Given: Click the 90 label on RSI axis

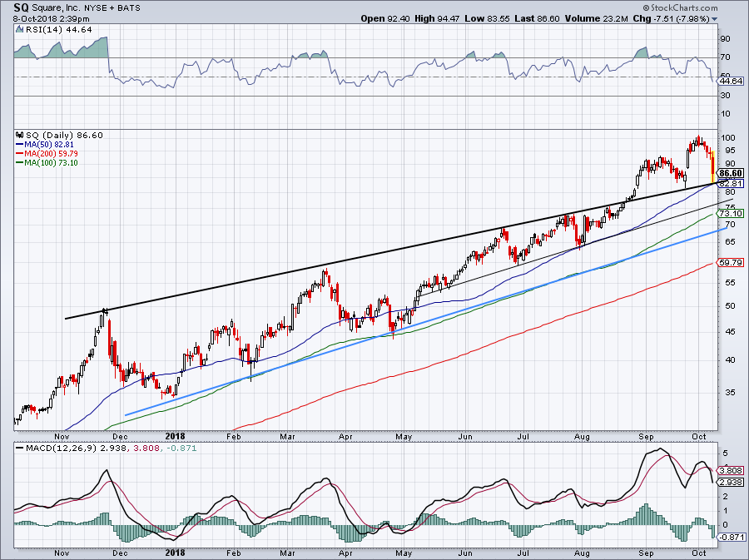Looking at the screenshot, I should 725,38.
